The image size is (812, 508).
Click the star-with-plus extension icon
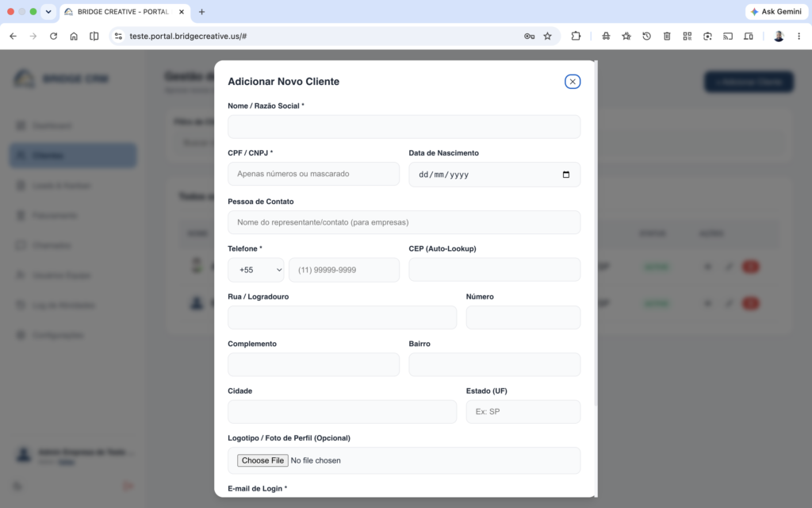point(626,37)
